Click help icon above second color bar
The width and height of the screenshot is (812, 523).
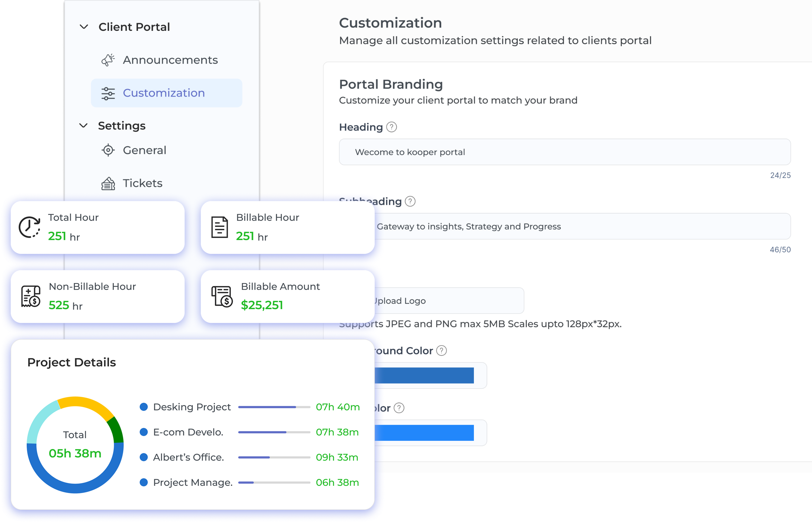pos(399,408)
